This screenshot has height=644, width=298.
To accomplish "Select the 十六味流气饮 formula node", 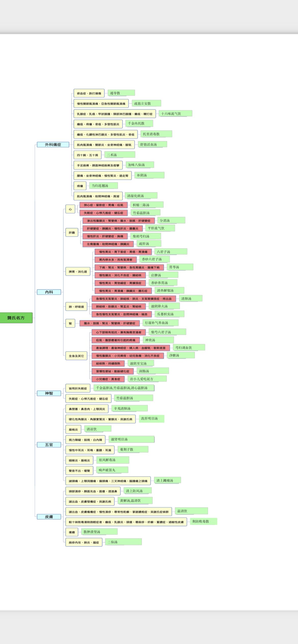I will coord(175,113).
